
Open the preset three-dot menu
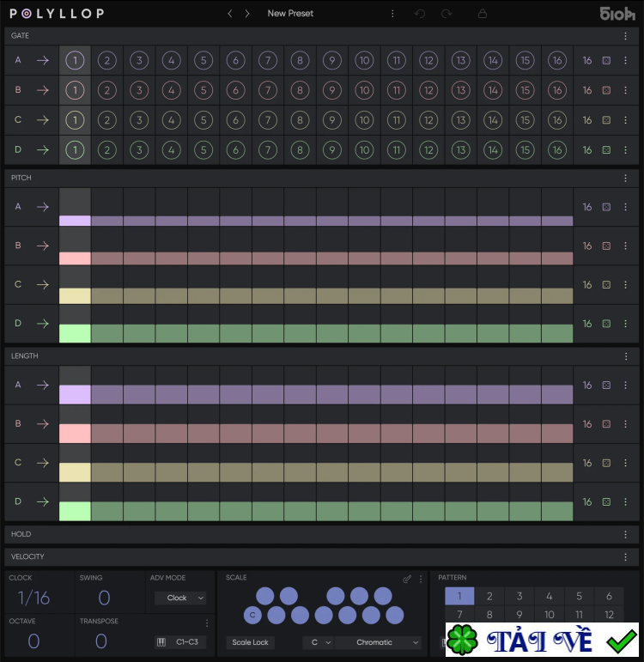pos(392,14)
